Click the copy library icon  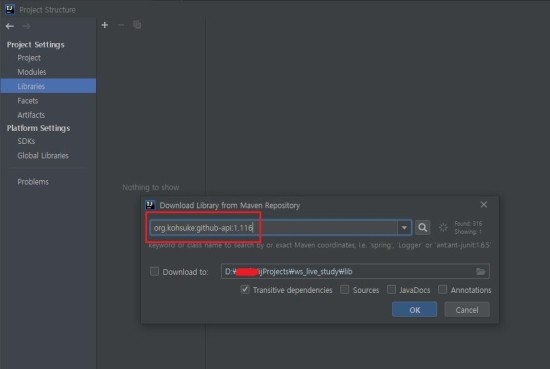(137, 25)
